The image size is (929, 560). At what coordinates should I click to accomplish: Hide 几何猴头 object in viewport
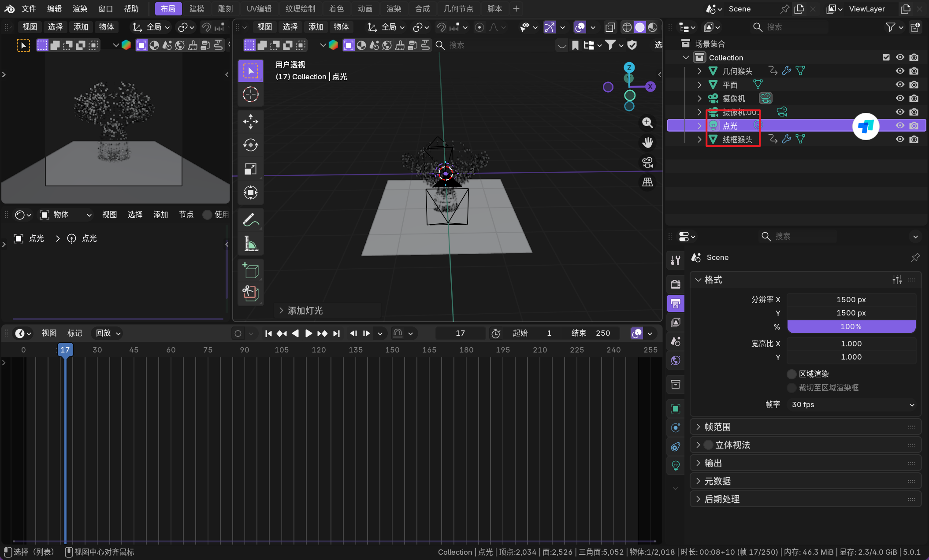(x=900, y=71)
